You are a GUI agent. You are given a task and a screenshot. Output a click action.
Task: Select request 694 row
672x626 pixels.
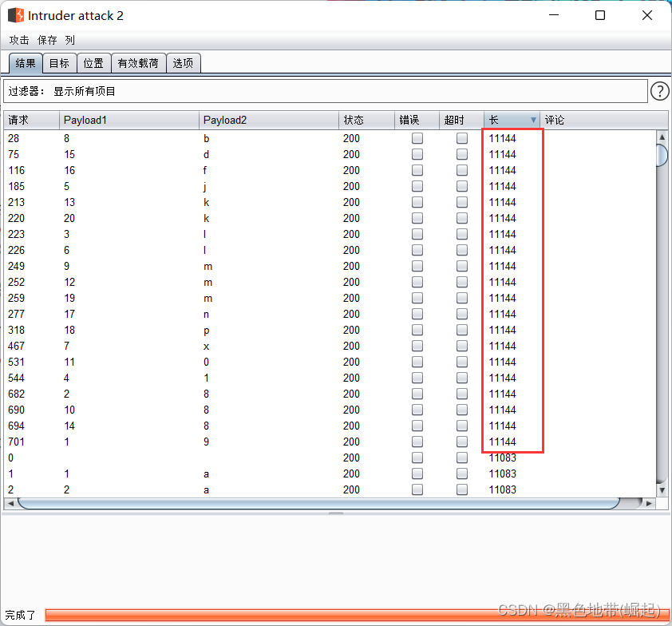click(330, 426)
